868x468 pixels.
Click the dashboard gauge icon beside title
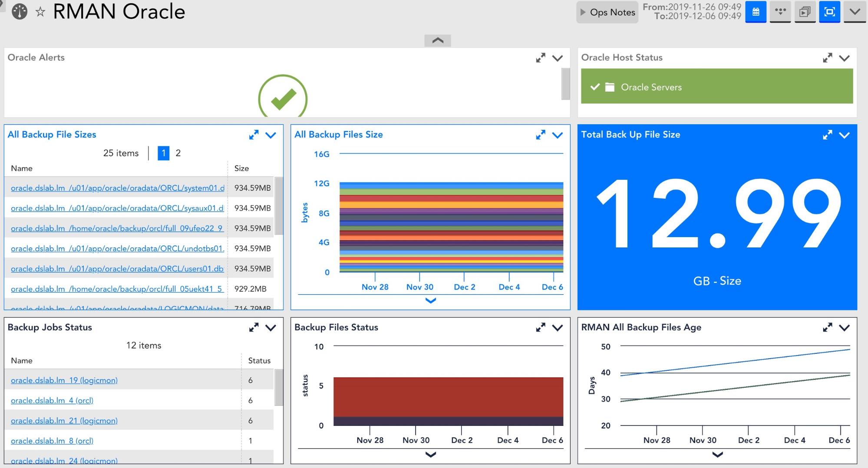point(20,12)
